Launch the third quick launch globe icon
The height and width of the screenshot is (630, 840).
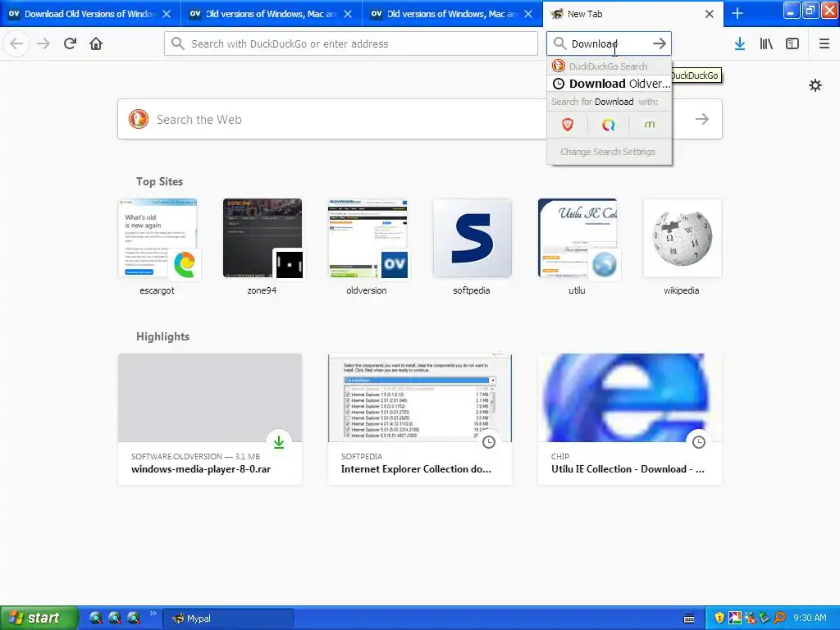point(134,618)
